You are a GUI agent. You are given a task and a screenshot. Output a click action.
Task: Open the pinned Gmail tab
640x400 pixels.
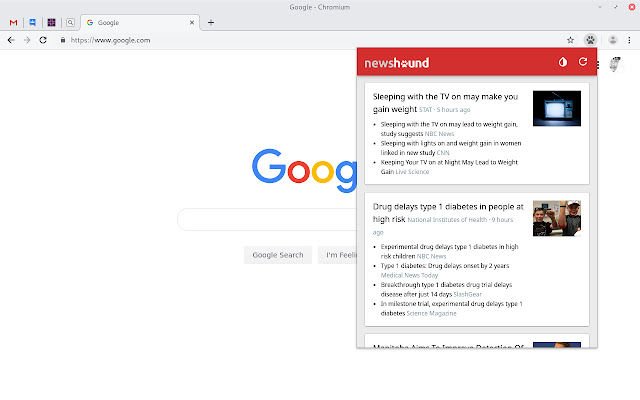(13, 22)
